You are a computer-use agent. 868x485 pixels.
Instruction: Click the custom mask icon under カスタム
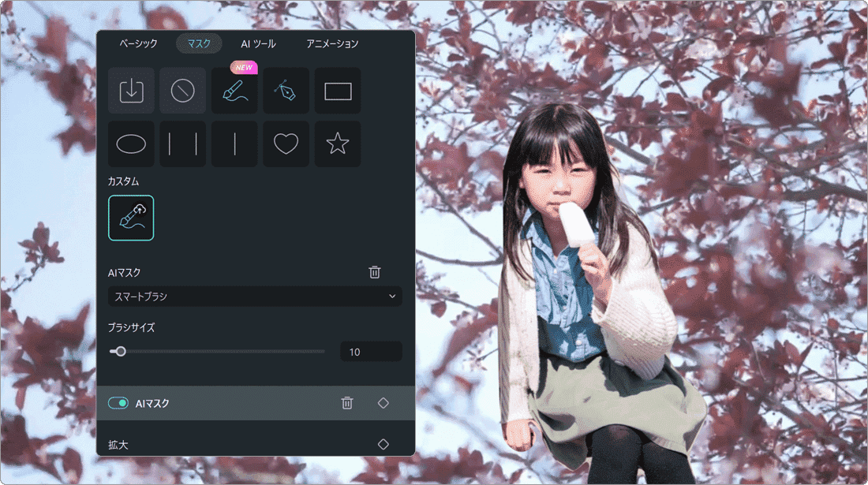tap(131, 218)
